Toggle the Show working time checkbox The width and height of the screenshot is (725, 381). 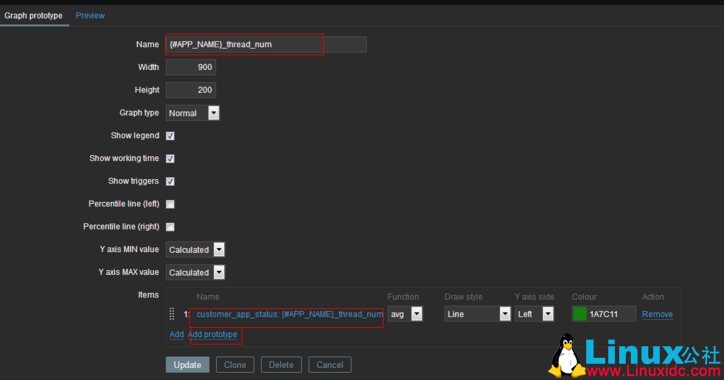[x=170, y=158]
